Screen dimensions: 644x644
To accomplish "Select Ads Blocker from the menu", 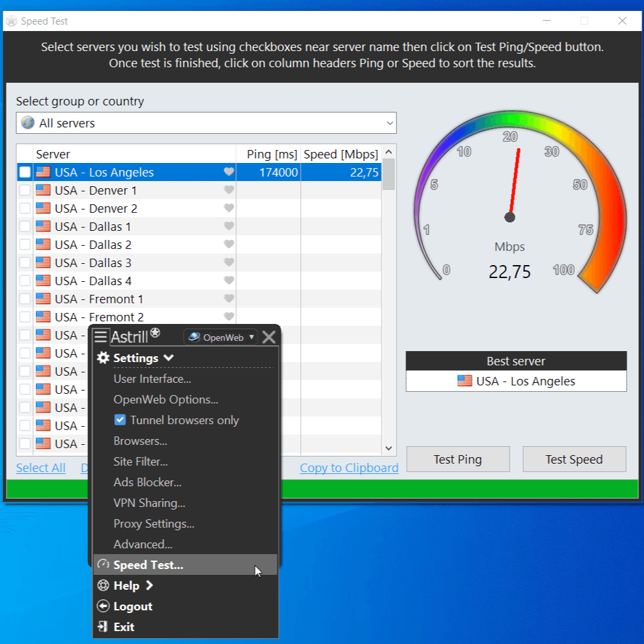I will click(x=147, y=482).
